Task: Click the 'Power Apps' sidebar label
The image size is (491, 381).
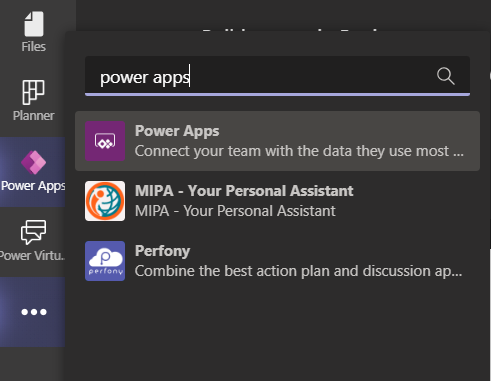Action: click(33, 186)
